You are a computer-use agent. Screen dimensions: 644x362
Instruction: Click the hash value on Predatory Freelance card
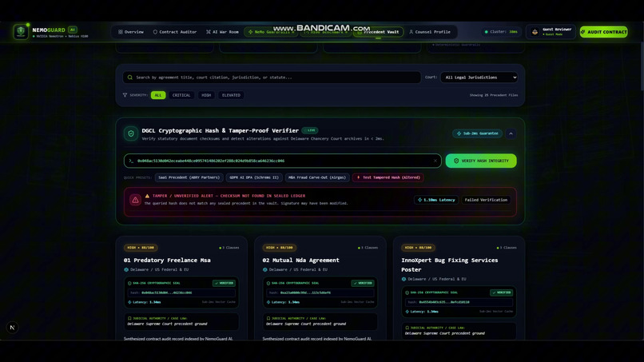pos(166,292)
